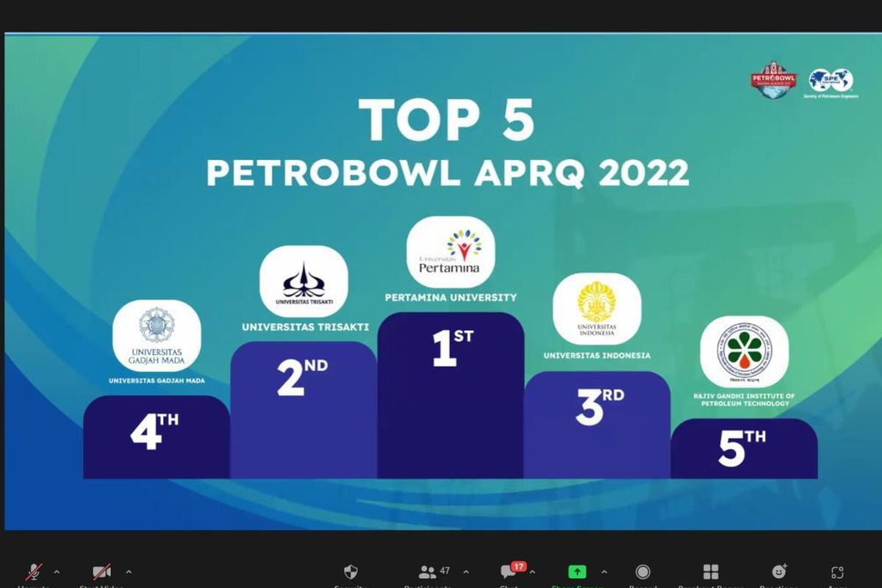Click the 'PERTAMINA UNIVERSITY' caption
The width and height of the screenshot is (882, 588).
(x=451, y=298)
